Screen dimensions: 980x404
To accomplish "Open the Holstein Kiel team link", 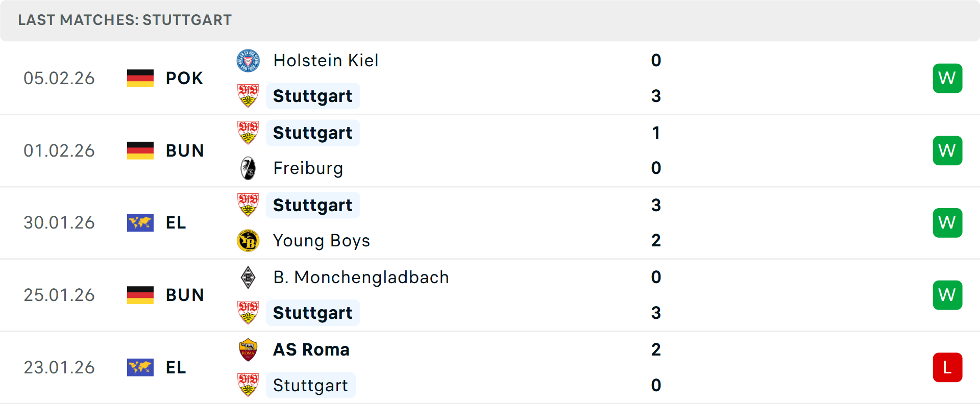I will tap(326, 61).
